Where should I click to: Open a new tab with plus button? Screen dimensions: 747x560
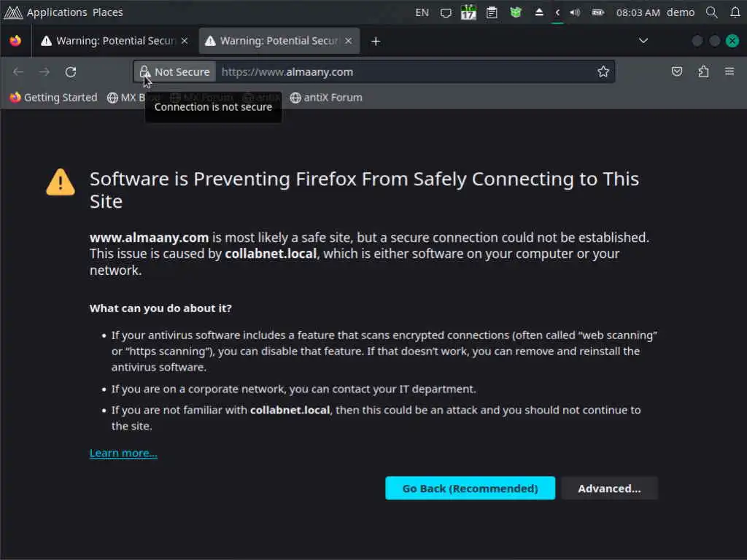point(376,42)
